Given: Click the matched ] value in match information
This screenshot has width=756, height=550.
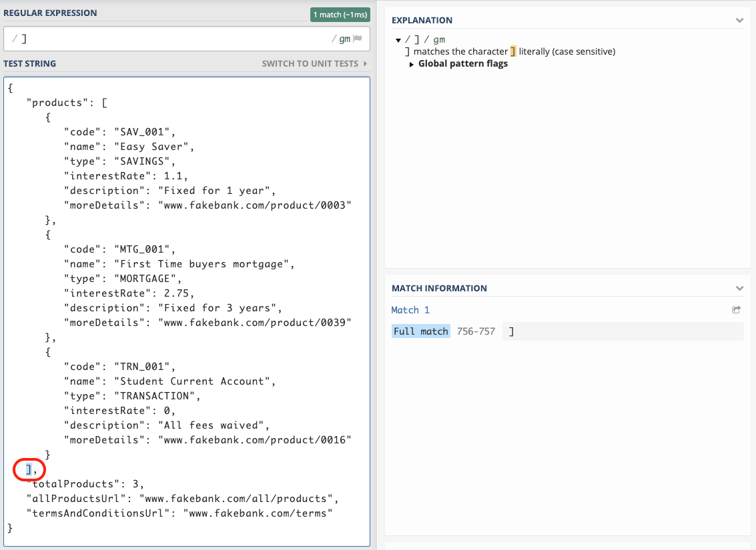Looking at the screenshot, I should (511, 331).
